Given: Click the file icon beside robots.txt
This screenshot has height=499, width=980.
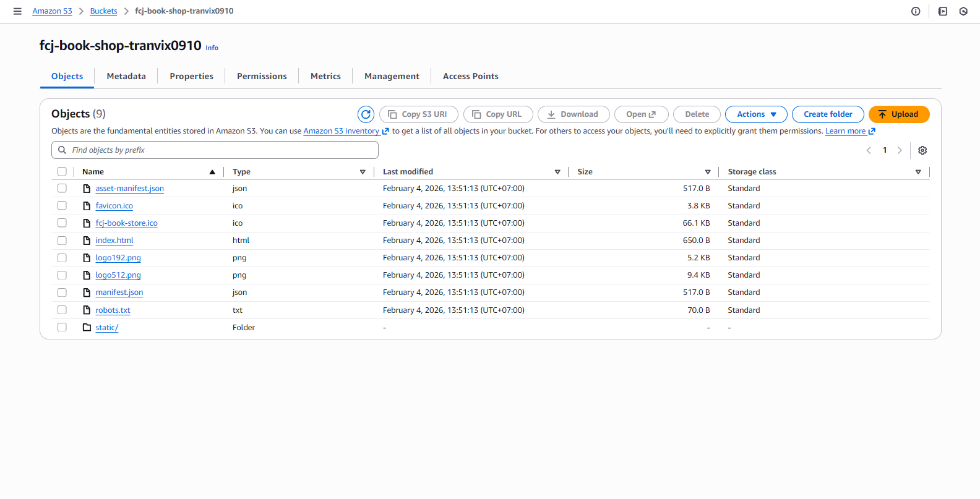Looking at the screenshot, I should click(x=87, y=310).
